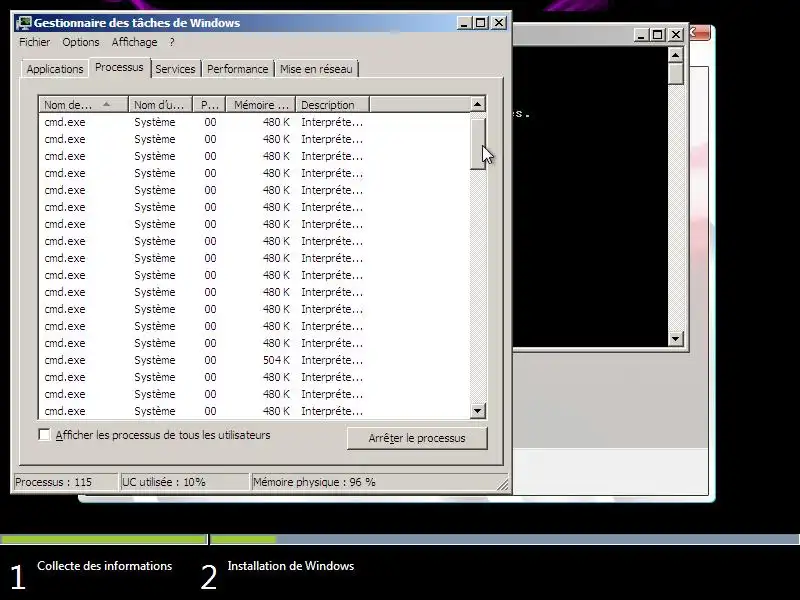Enable Afficher les processus de tous les utilisateurs

point(44,435)
